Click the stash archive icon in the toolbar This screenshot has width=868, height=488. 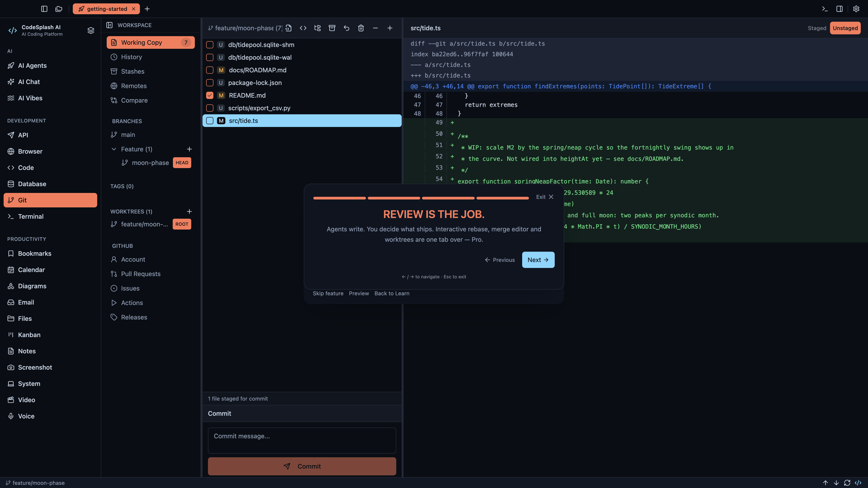pyautogui.click(x=332, y=28)
